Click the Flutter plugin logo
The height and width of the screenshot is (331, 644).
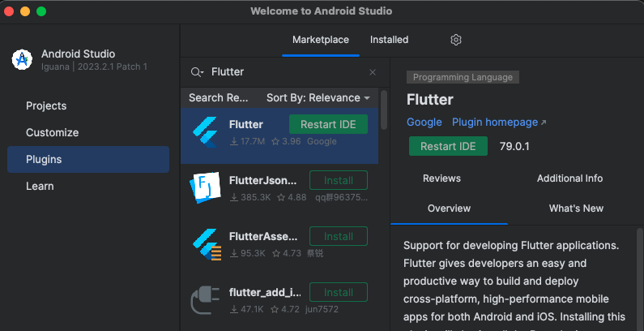tap(205, 132)
